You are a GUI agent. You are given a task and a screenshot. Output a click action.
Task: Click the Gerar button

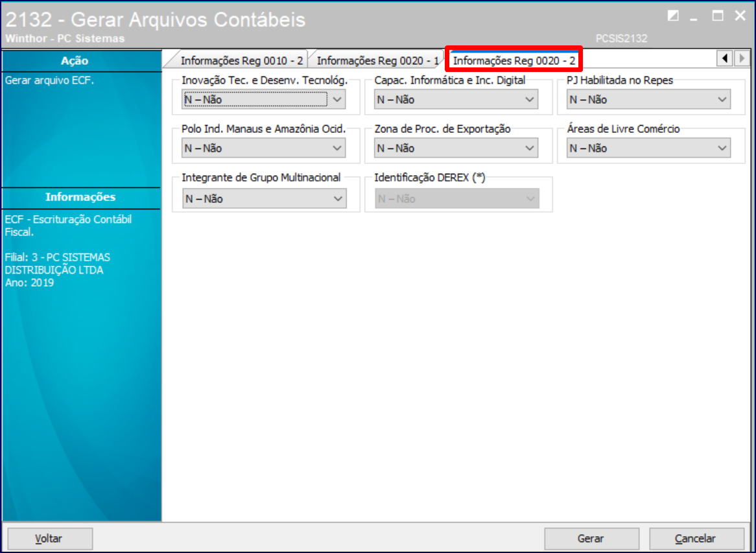coord(591,539)
